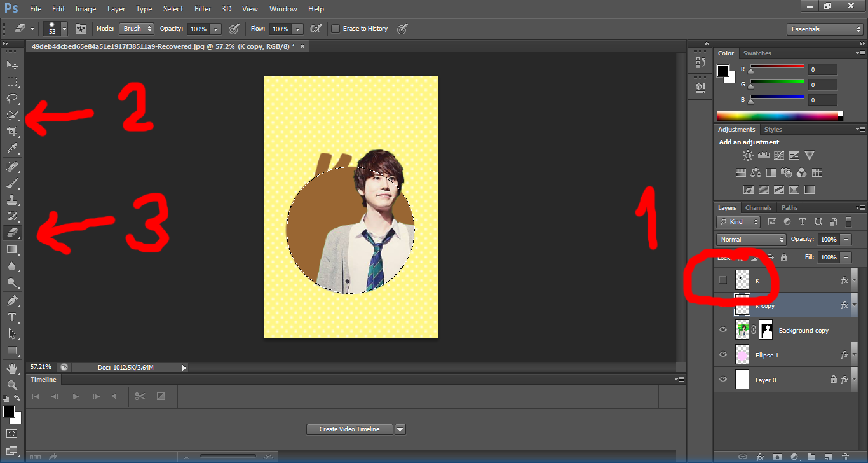Click the K layer thumbnail

point(742,280)
